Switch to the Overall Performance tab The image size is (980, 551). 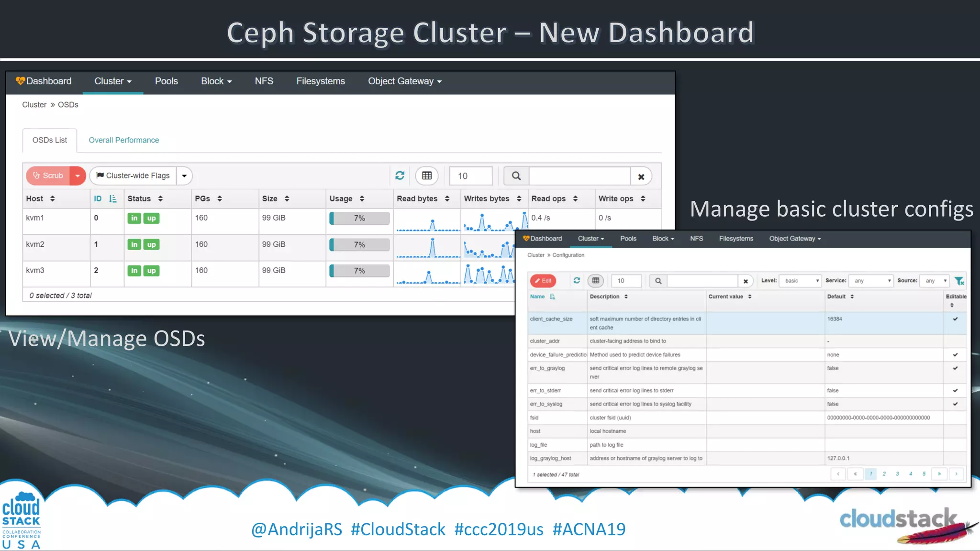tap(124, 140)
